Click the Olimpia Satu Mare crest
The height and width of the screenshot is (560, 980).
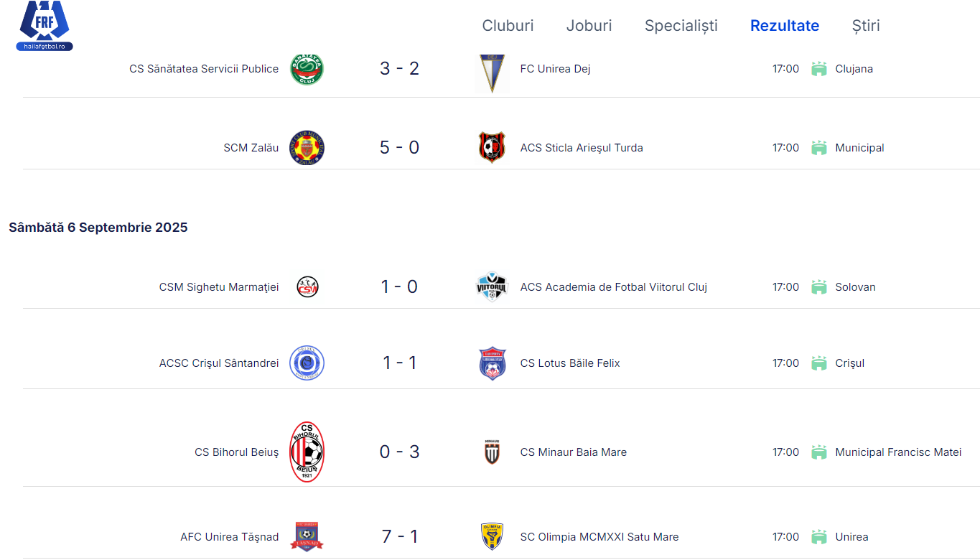pyautogui.click(x=492, y=537)
